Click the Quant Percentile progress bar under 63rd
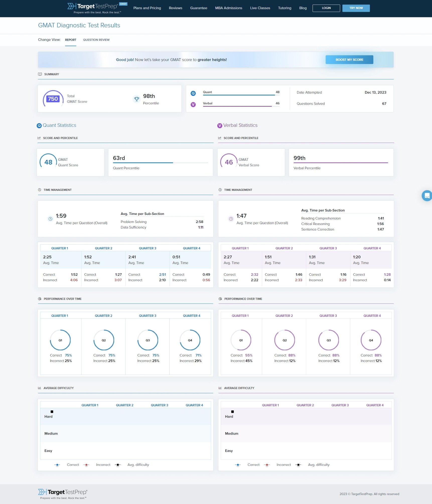Screen dimensions: 432x504 (x=161, y=163)
